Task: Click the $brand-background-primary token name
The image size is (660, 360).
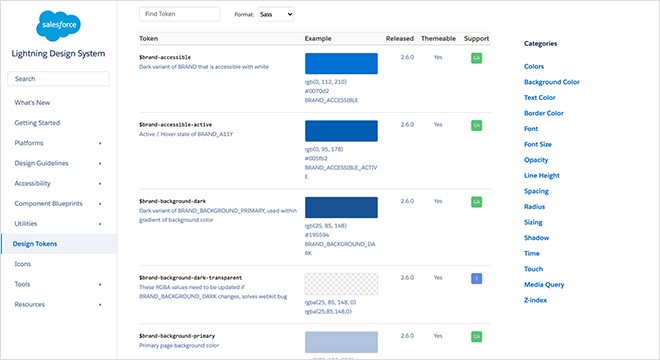Action: point(177,336)
